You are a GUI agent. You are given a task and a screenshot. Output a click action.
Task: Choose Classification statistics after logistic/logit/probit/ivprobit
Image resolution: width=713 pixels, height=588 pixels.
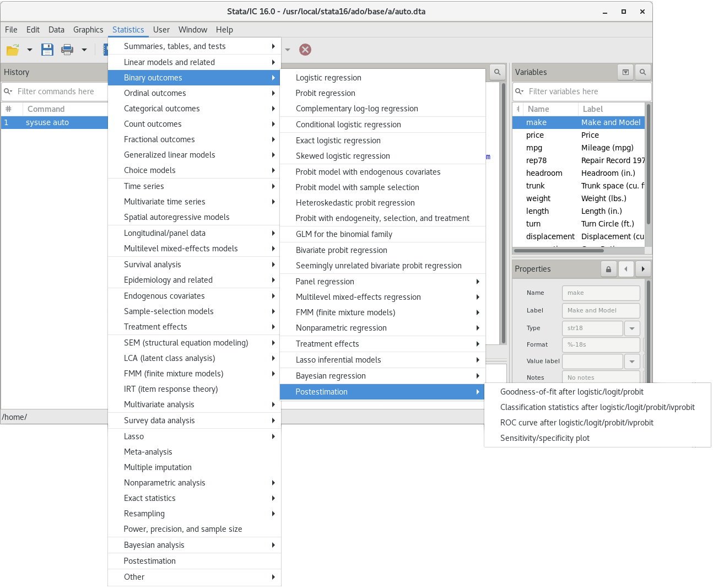597,407
